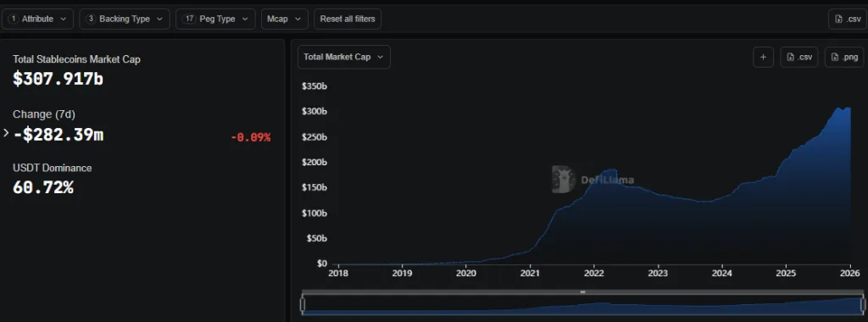This screenshot has height=322, width=868.
Task: Click the Total Stablecoins Market Cap label
Action: 76,59
